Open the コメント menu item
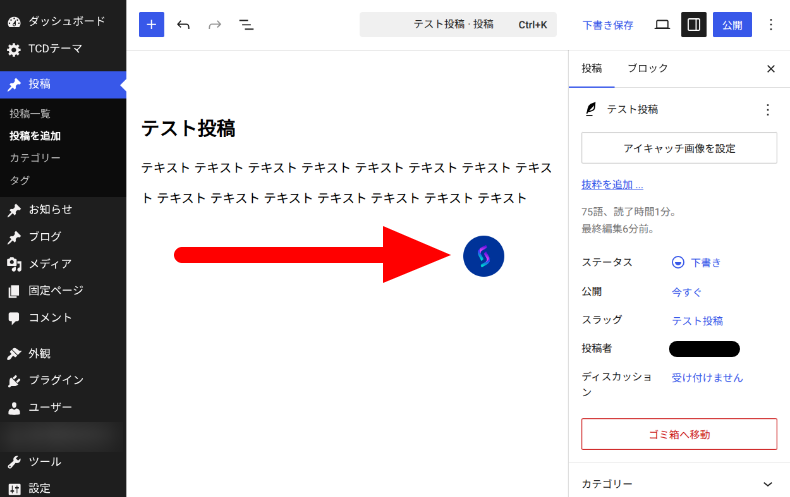790x497 pixels. 63,318
